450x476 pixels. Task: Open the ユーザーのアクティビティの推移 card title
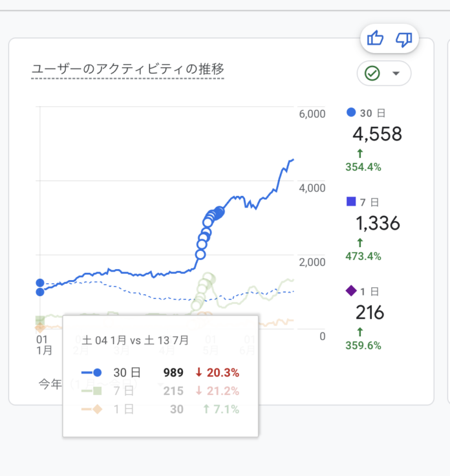point(127,69)
